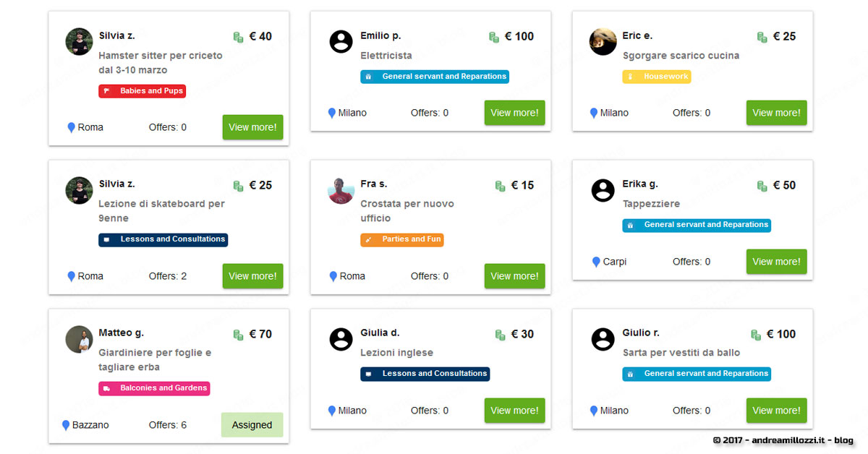Open the Elettricista listing with View more
The height and width of the screenshot is (454, 868).
[514, 113]
